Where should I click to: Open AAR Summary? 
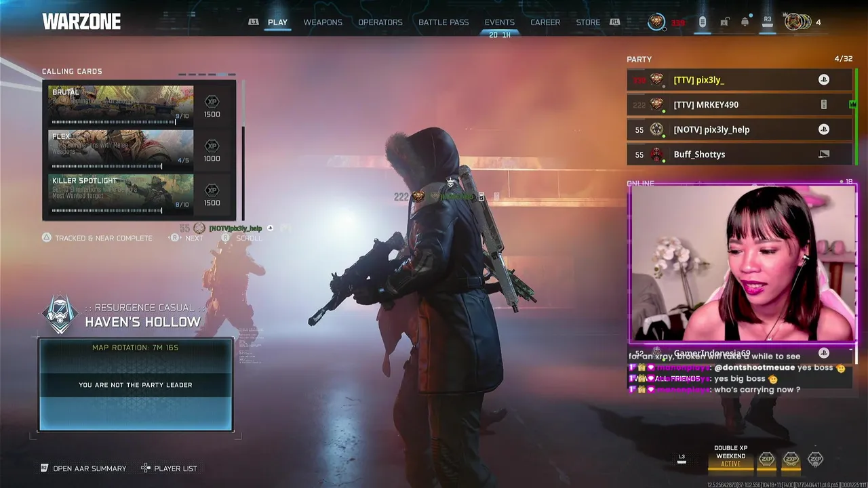click(83, 468)
